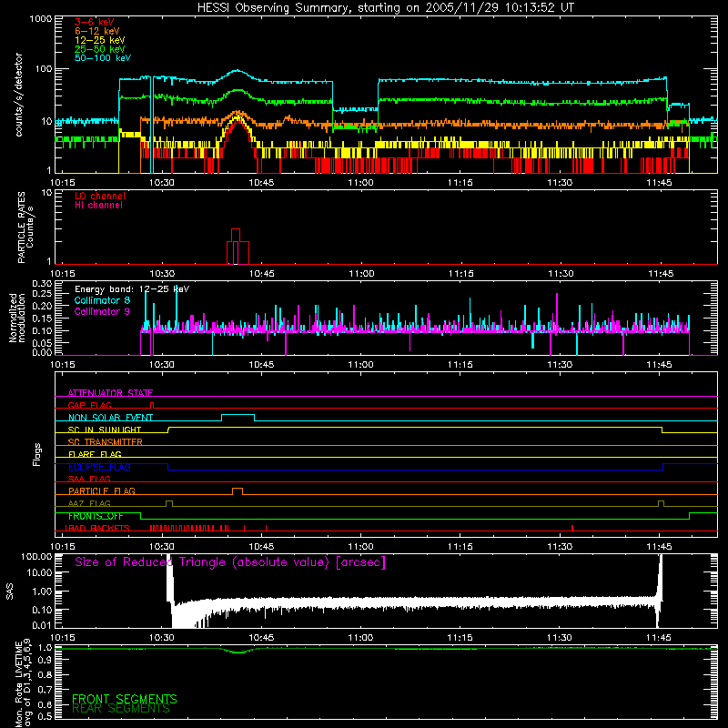The height and width of the screenshot is (728, 728).
Task: Select the SC IN SUNLIGHT flag label
Action: point(105,430)
